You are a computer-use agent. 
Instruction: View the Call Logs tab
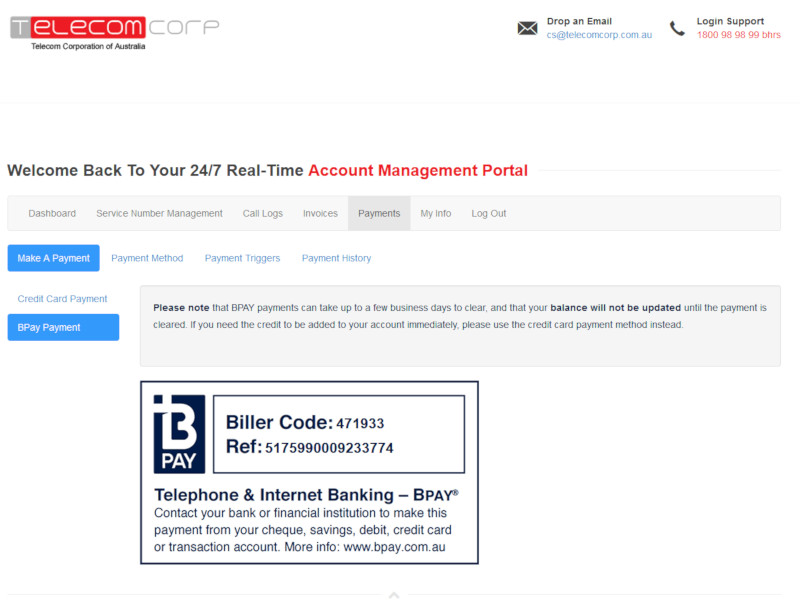click(x=262, y=213)
